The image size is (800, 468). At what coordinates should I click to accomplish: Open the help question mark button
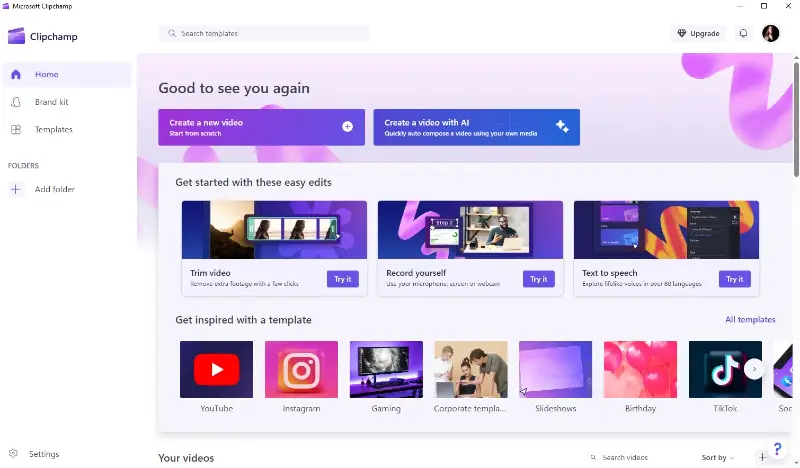click(x=778, y=450)
